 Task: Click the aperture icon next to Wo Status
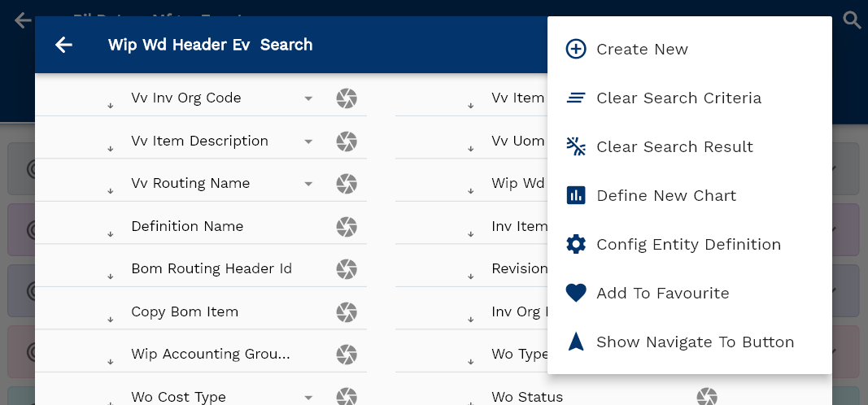(707, 397)
